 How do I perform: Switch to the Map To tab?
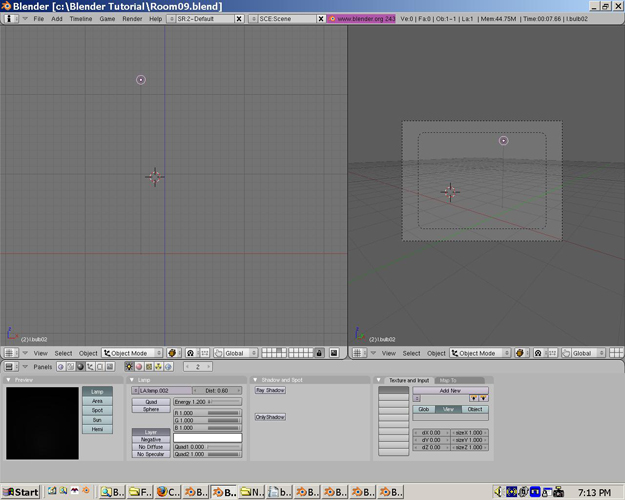447,380
